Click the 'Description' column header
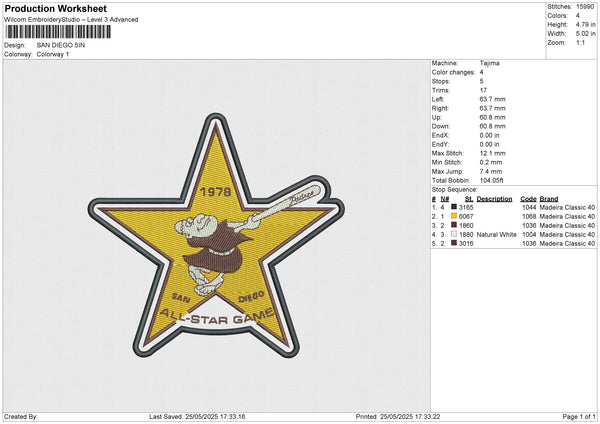 [x=494, y=199]
